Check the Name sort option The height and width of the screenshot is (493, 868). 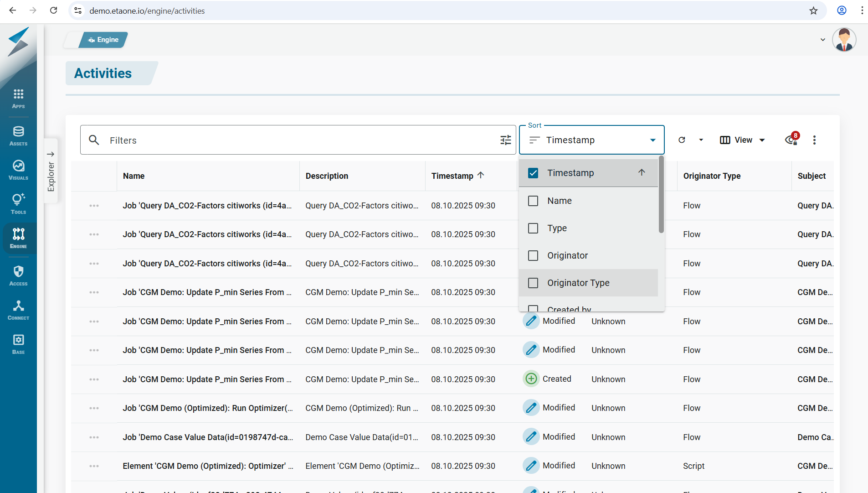tap(533, 201)
